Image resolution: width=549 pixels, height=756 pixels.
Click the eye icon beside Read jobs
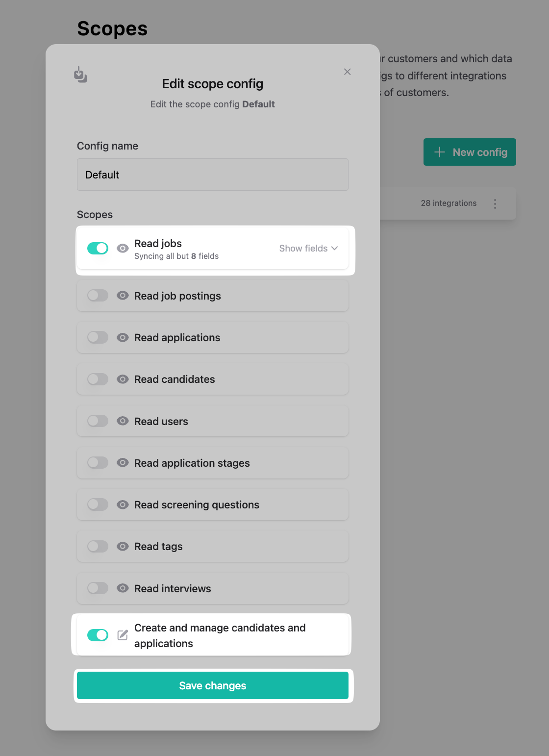pos(123,249)
